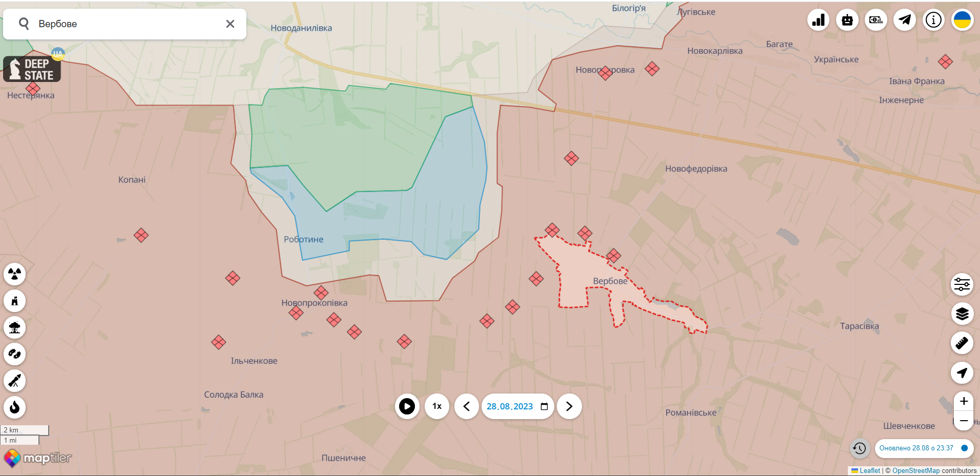The image size is (980, 476).
Task: Expand the 1x playback speed selector
Action: pyautogui.click(x=437, y=406)
